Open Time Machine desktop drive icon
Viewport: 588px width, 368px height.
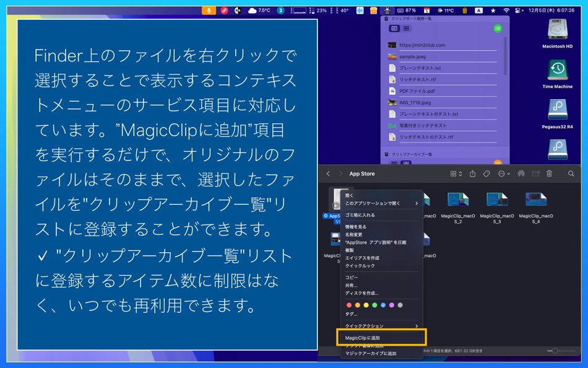click(x=557, y=74)
